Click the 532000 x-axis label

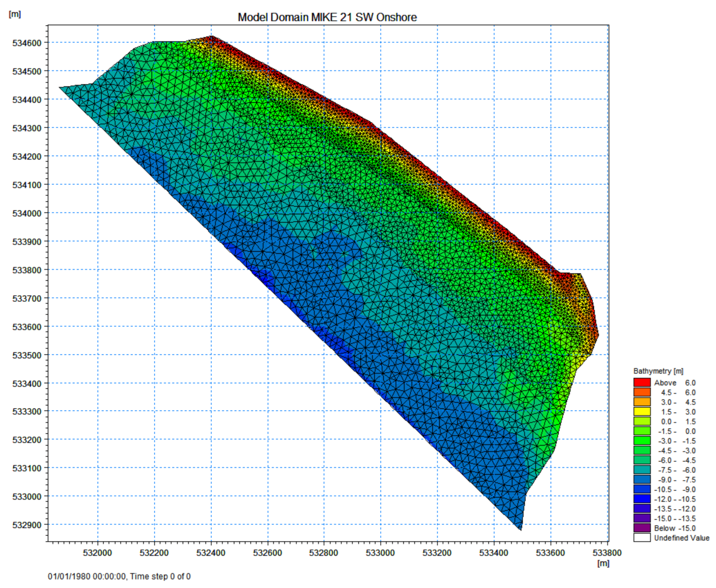pyautogui.click(x=97, y=553)
